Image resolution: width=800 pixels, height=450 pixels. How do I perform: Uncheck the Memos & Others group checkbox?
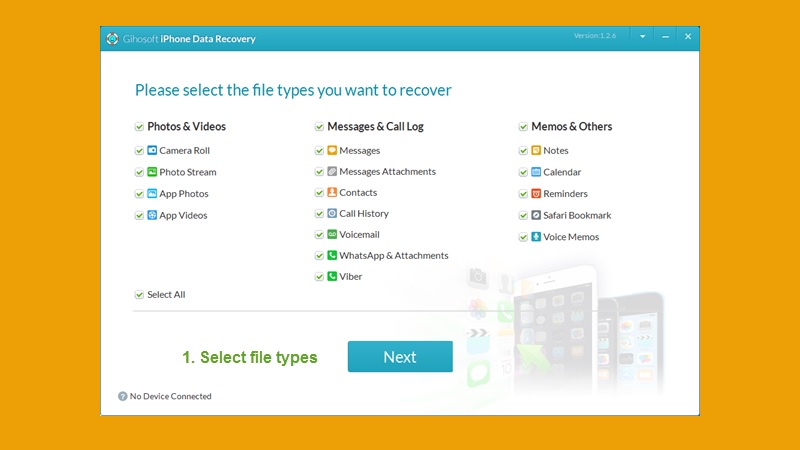[523, 127]
